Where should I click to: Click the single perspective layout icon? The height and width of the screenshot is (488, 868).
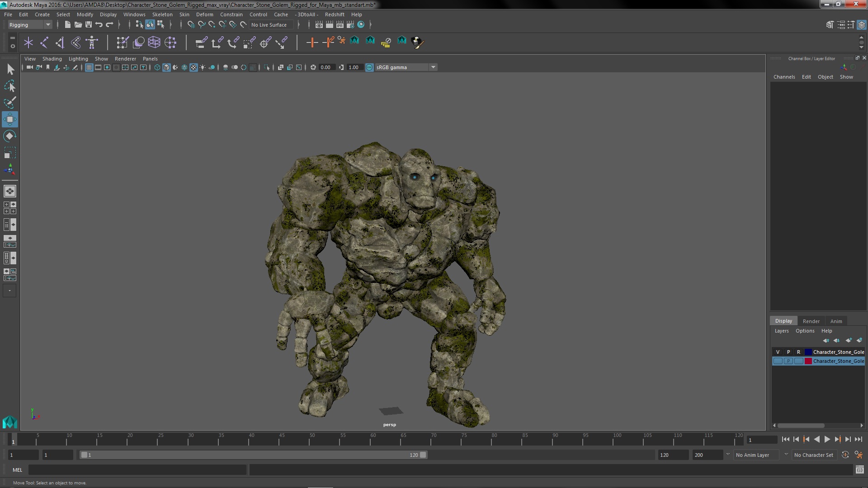[10, 191]
